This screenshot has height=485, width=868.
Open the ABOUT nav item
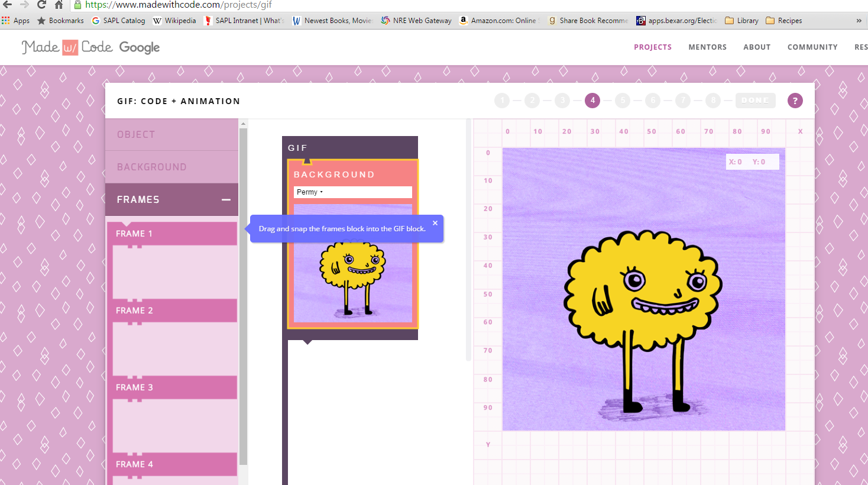click(757, 47)
